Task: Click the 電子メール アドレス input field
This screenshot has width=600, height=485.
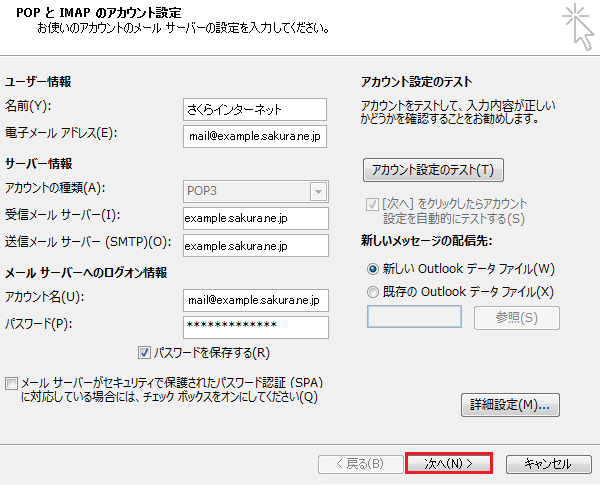Action: (255, 135)
